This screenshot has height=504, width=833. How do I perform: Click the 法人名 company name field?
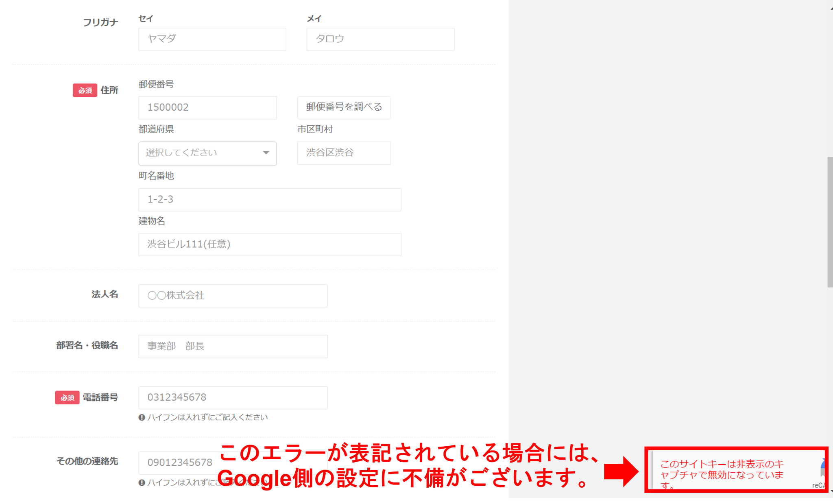pyautogui.click(x=233, y=296)
